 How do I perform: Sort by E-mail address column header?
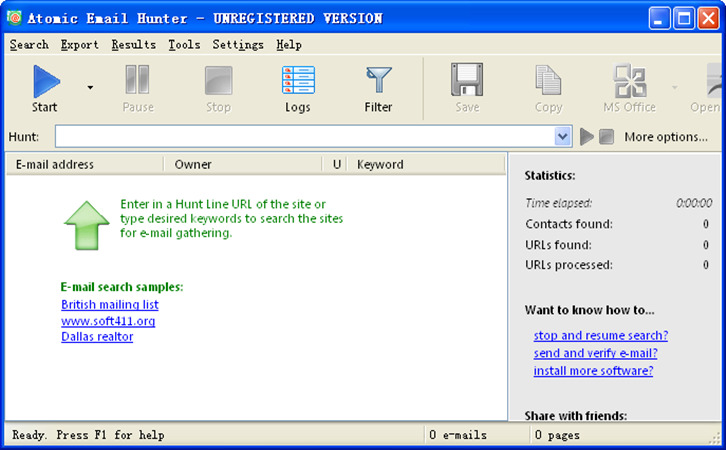(85, 164)
